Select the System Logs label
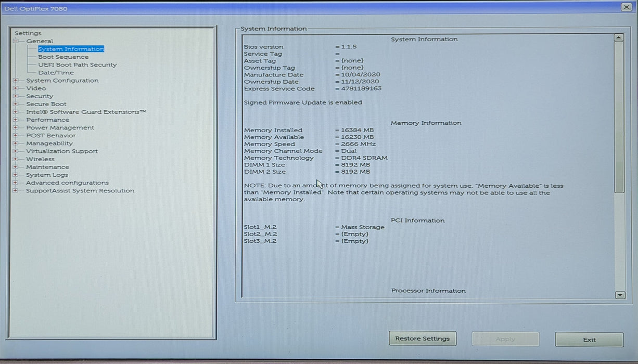This screenshot has width=638, height=364. pyautogui.click(x=47, y=175)
